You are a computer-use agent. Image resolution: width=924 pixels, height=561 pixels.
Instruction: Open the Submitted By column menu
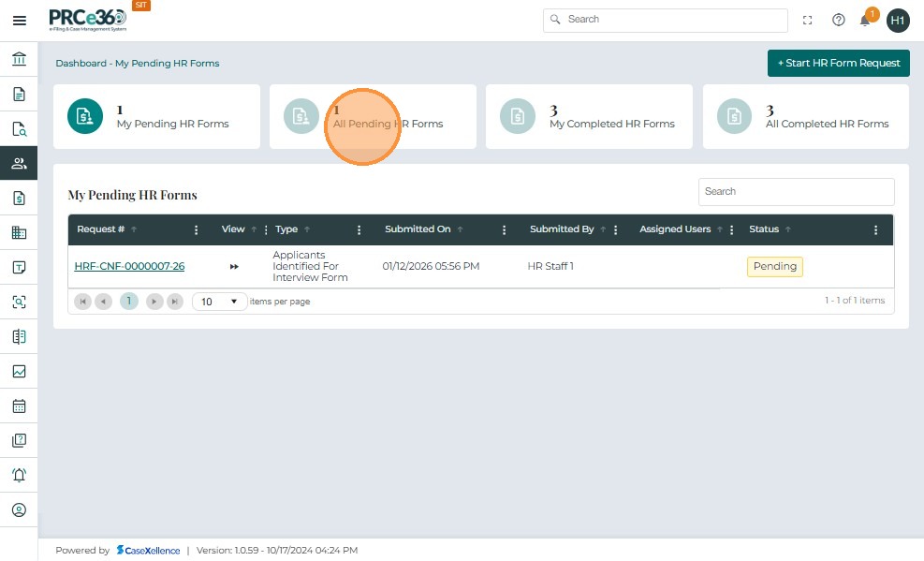tap(615, 229)
